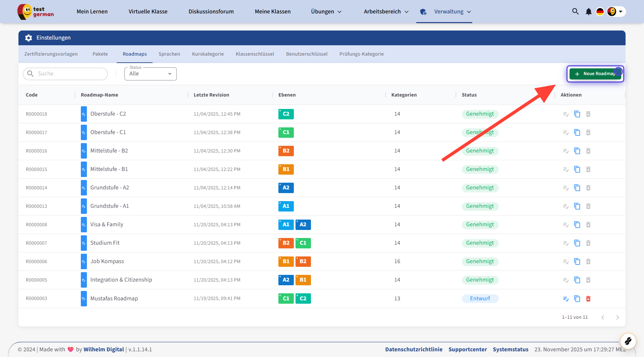Duplicate the Oberstufe - C2 roadmap
The width and height of the screenshot is (644, 357).
pos(577,114)
